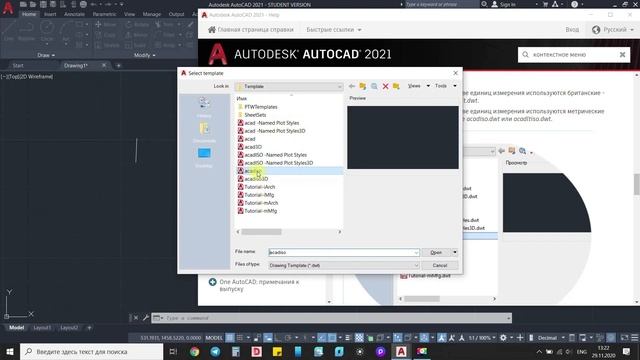Toggle the grid display in status bar
640x360 pixels.
click(x=230, y=338)
